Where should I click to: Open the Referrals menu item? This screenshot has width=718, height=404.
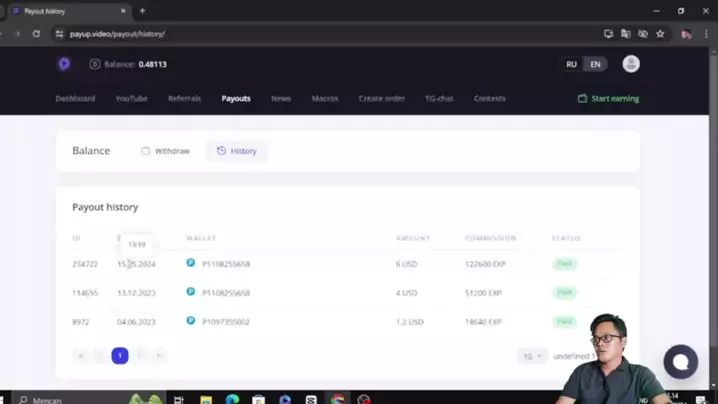point(184,99)
